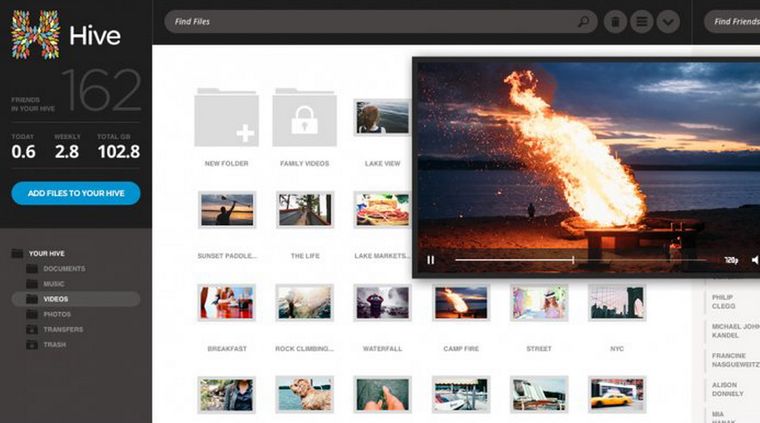Click the trash can toolbar icon

point(615,22)
